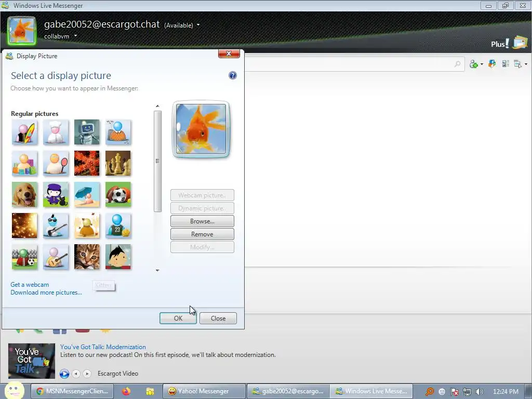Pick the red starfish picture
This screenshot has width=532, height=399.
pos(87,163)
